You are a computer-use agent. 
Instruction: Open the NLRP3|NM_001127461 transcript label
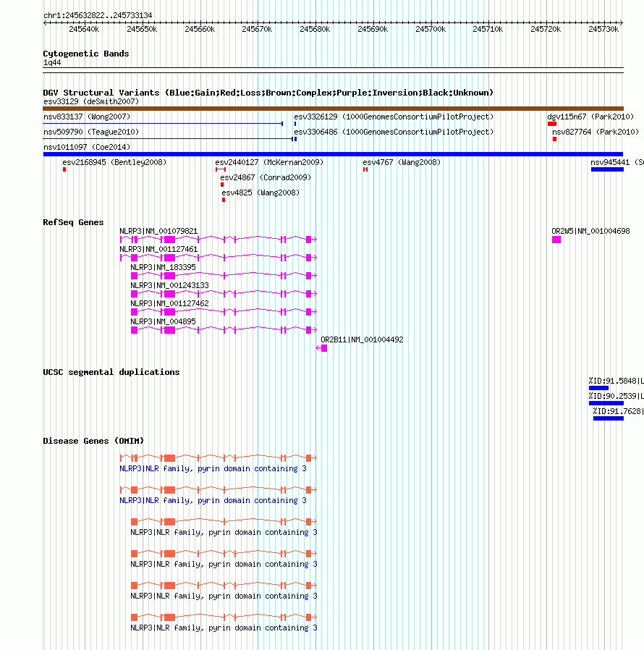click(x=158, y=249)
